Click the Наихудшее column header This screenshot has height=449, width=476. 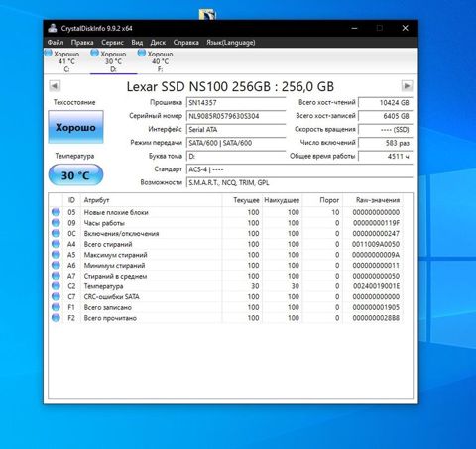click(x=282, y=200)
